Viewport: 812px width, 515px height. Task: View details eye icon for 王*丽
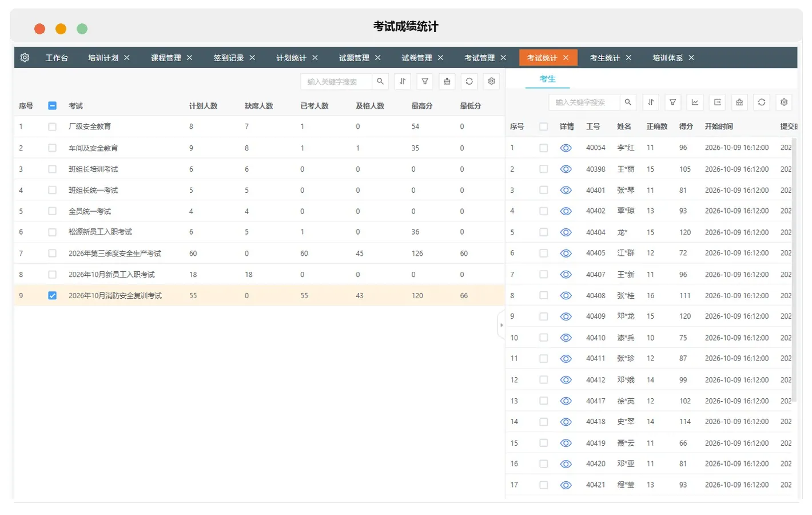click(566, 169)
